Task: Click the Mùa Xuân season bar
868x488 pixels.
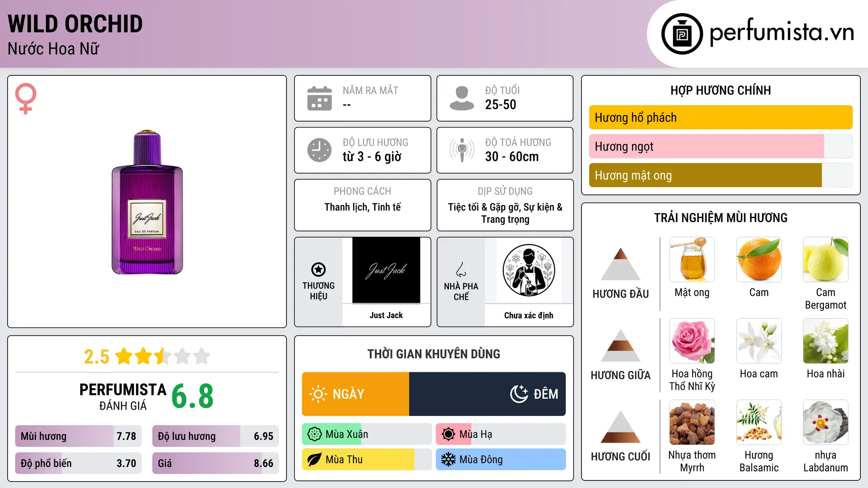Action: point(367,434)
